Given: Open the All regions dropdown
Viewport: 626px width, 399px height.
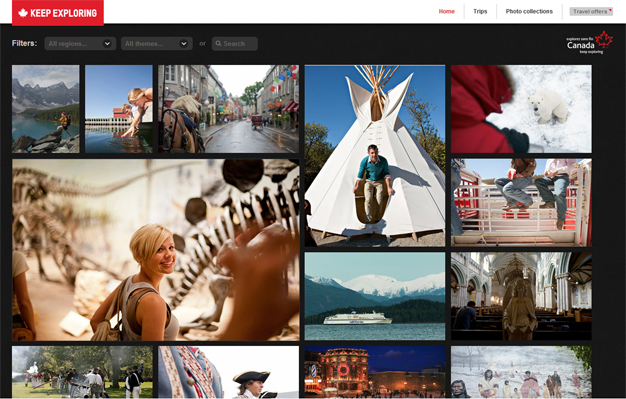Looking at the screenshot, I should point(80,44).
